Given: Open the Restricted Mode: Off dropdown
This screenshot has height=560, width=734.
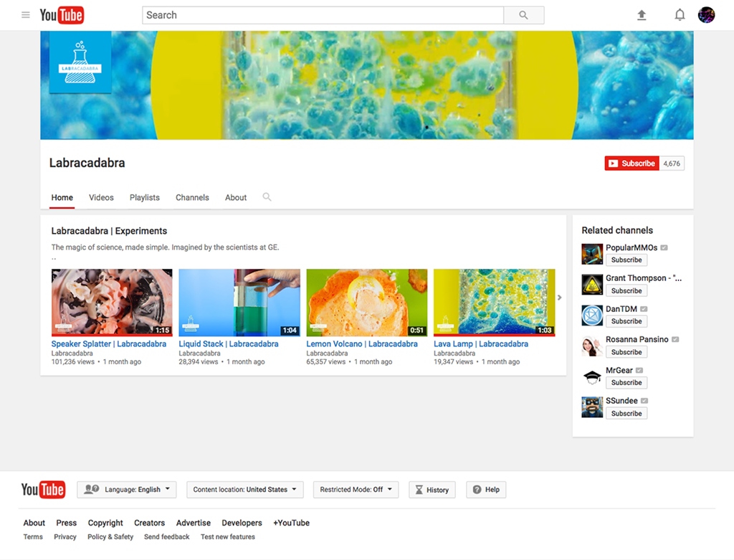Looking at the screenshot, I should (x=356, y=490).
